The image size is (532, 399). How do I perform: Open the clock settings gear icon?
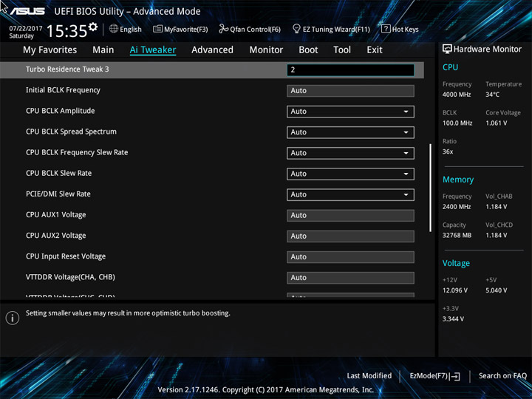[92, 27]
